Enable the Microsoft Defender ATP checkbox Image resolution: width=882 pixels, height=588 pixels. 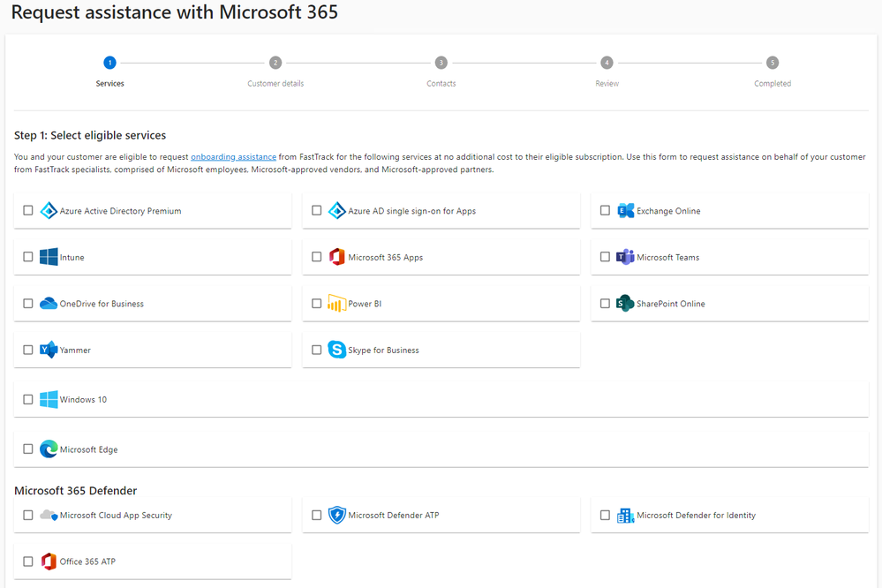317,515
